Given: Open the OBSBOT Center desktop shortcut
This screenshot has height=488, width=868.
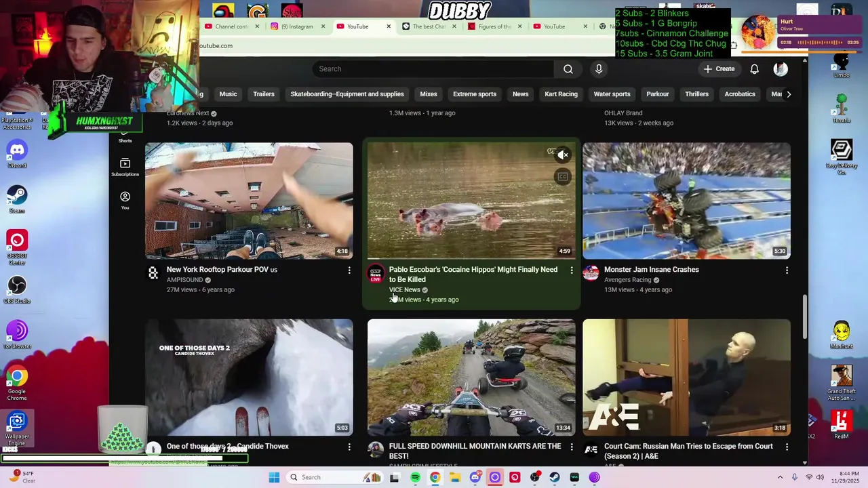Looking at the screenshot, I should (x=17, y=247).
